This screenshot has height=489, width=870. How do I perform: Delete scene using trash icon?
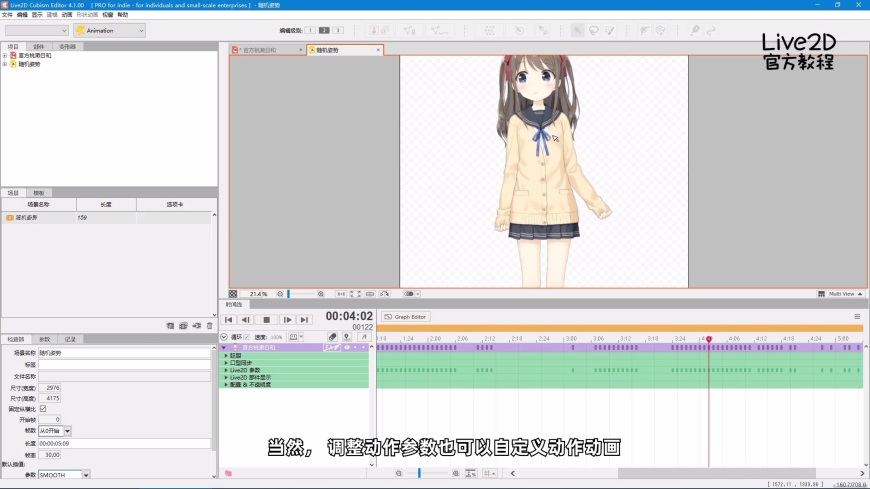210,326
